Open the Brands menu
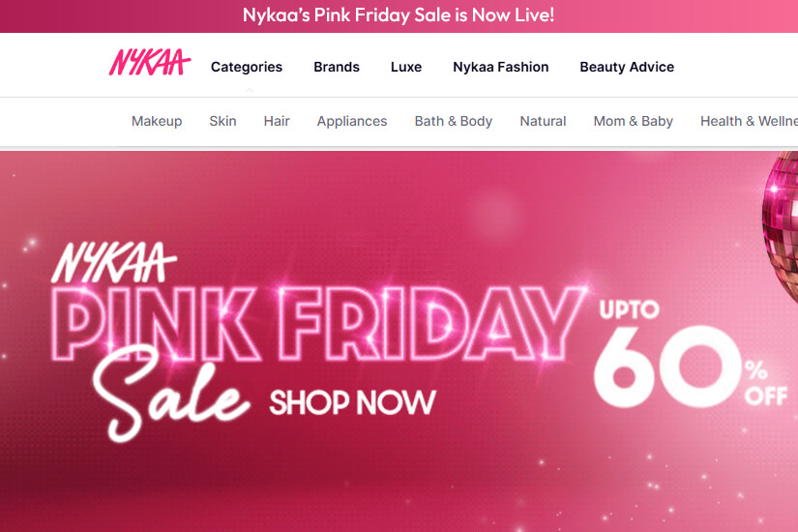798x532 pixels. pyautogui.click(x=337, y=67)
